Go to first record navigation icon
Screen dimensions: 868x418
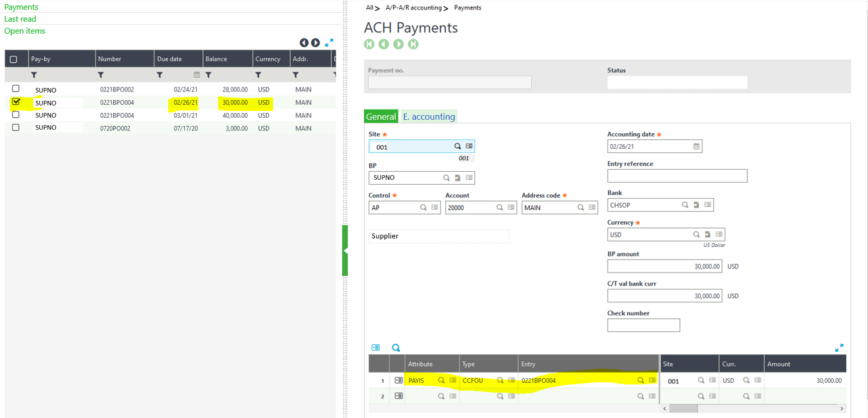click(369, 44)
